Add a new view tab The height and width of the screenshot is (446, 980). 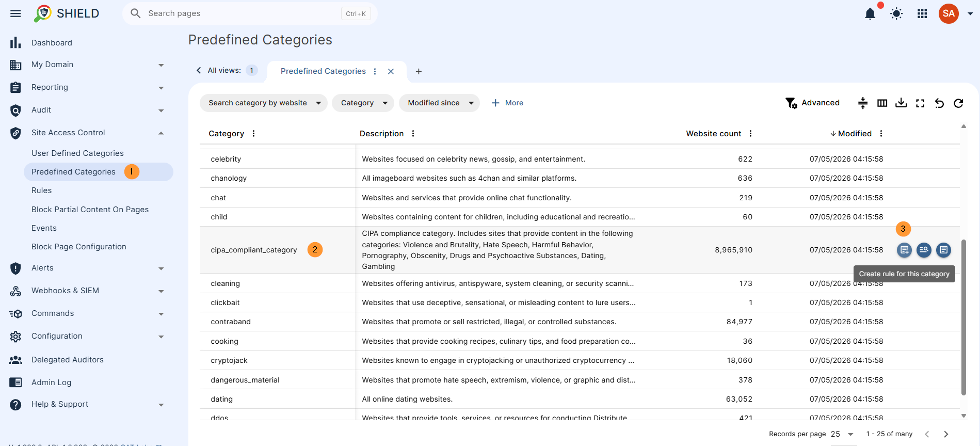[x=419, y=71]
